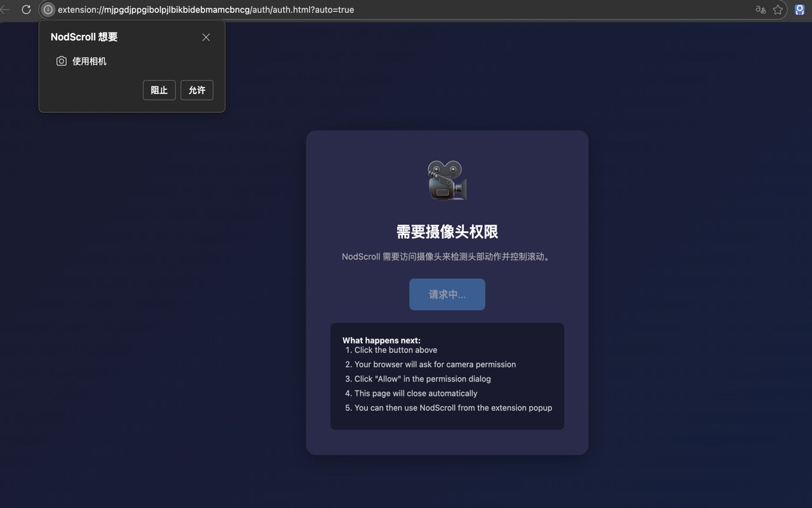812x508 pixels.
Task: Click the 需要摄像头权限 heading
Action: pyautogui.click(x=447, y=232)
